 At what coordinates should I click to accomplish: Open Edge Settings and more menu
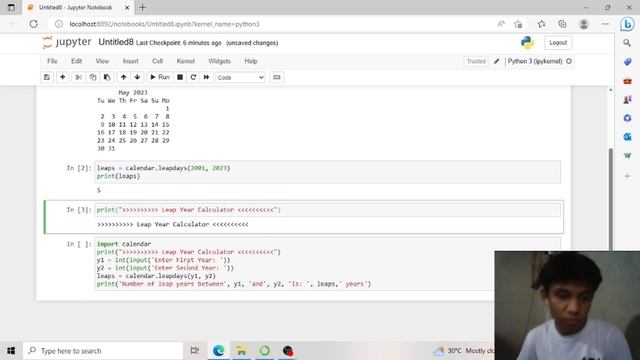pyautogui.click(x=605, y=24)
